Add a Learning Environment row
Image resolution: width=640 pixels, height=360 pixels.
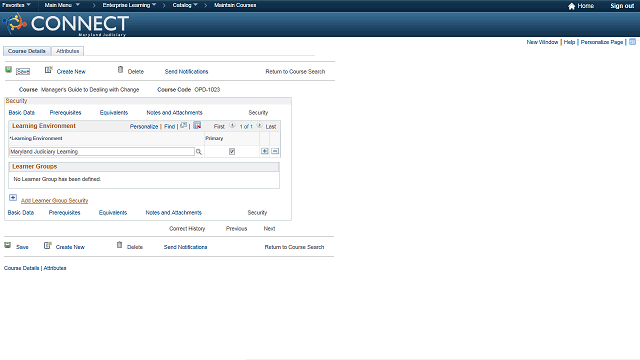coord(264,151)
